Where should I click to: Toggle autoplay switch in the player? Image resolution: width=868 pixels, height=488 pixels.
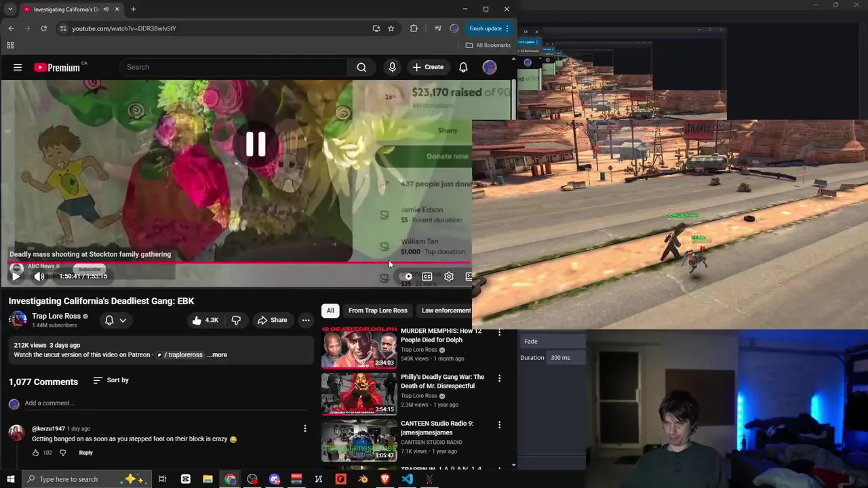pos(406,277)
